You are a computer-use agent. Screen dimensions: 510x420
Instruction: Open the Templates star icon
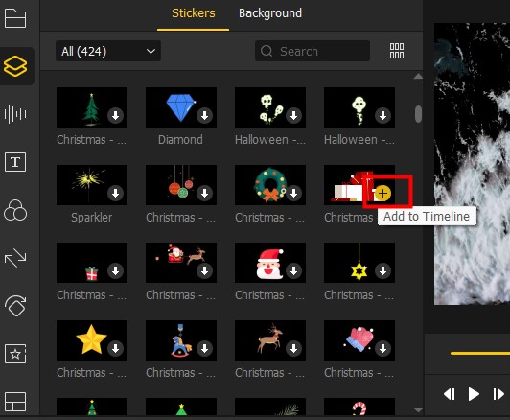[15, 354]
